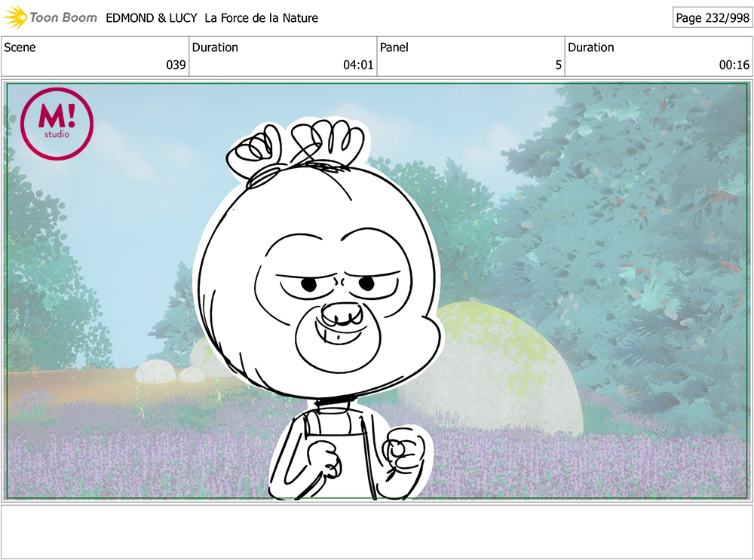The image size is (754, 560).
Task: Click scene duration value "04:01"
Action: coord(358,65)
